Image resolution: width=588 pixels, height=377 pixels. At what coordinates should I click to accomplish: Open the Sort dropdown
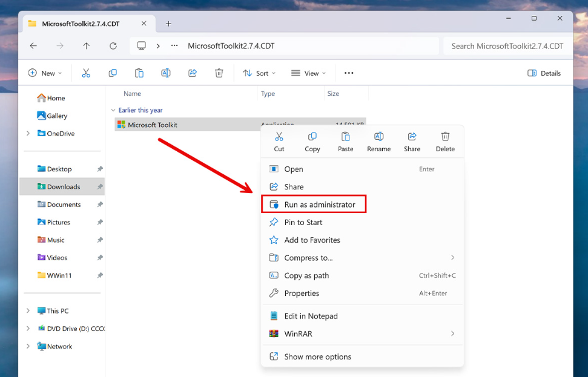(259, 73)
